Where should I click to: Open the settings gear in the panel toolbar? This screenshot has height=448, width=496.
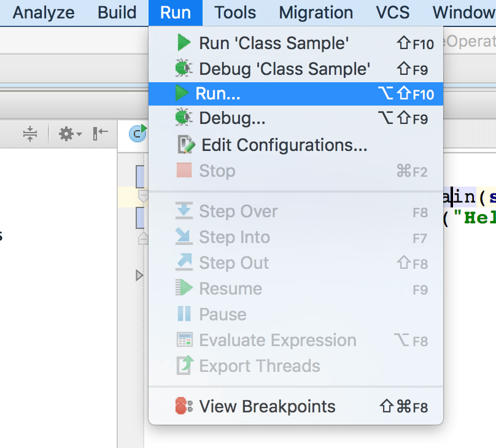[67, 134]
